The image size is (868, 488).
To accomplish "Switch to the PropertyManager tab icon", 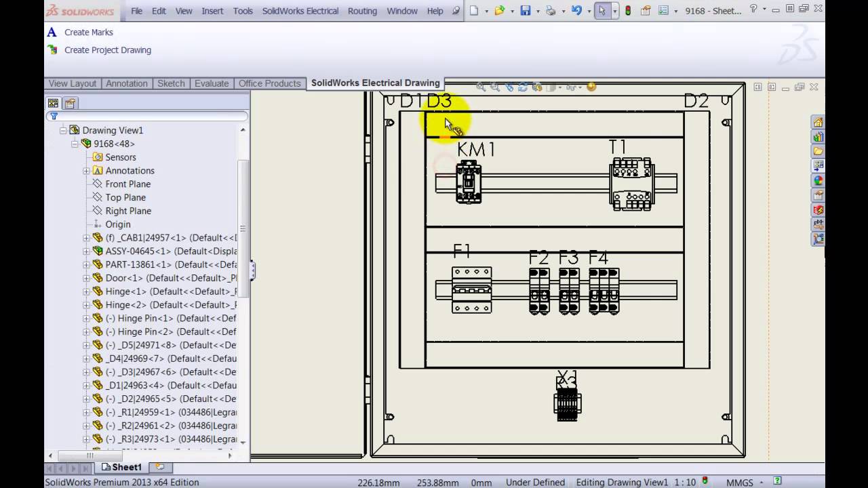I will (x=70, y=103).
